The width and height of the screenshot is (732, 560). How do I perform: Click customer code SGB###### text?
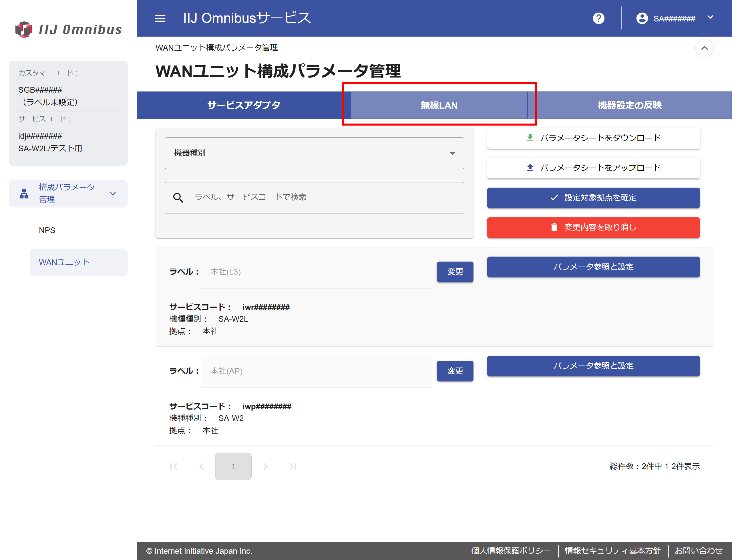coord(40,90)
